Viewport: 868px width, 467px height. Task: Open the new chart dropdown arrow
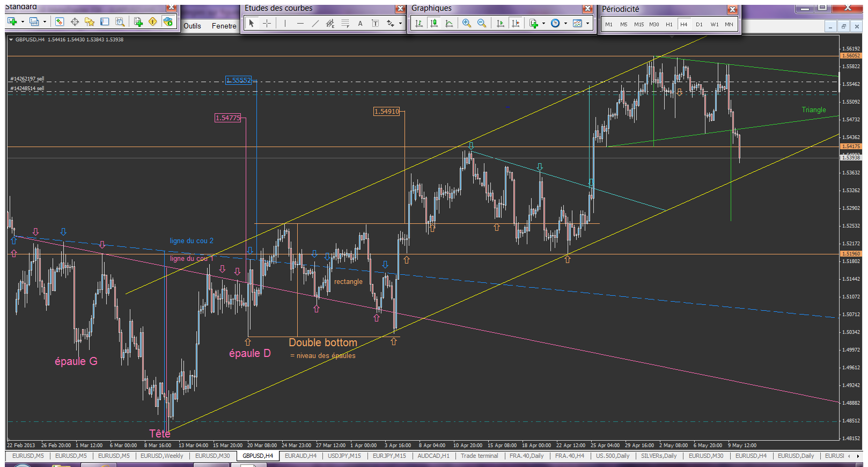[23, 22]
